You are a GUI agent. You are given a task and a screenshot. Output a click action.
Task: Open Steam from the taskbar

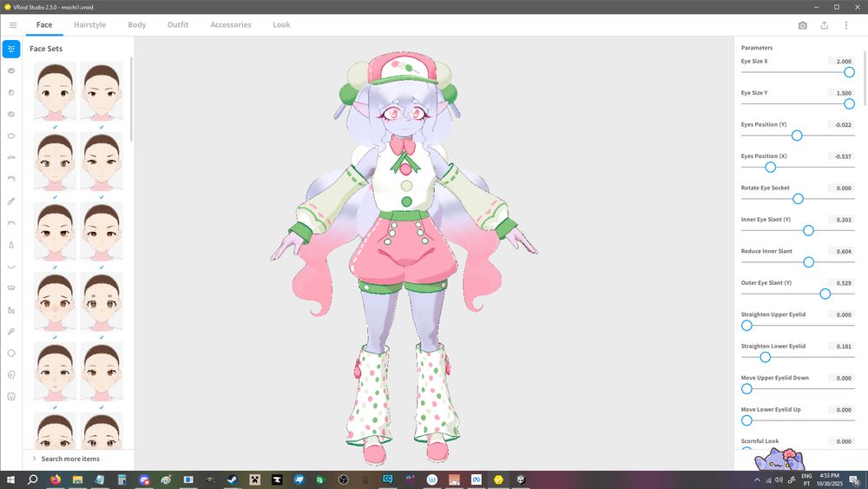tap(233, 479)
